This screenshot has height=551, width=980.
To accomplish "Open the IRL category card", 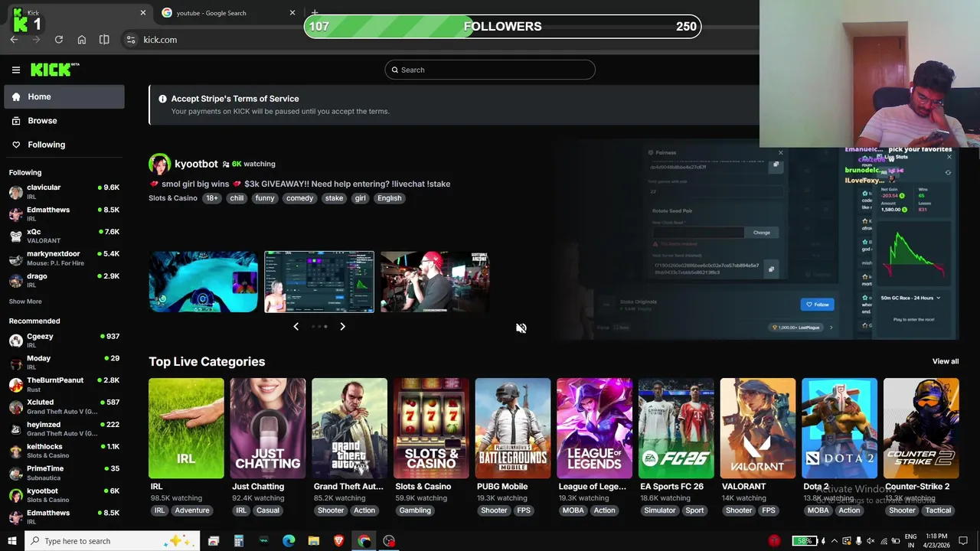I will point(186,429).
